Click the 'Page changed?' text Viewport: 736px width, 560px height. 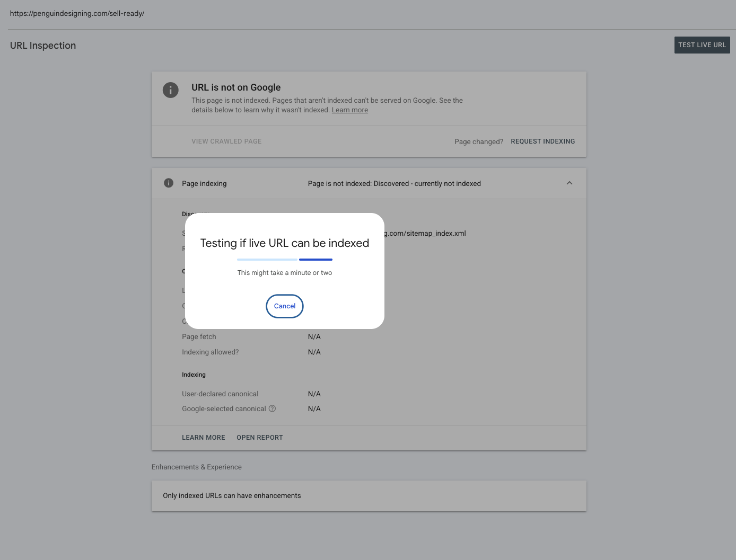pyautogui.click(x=479, y=141)
